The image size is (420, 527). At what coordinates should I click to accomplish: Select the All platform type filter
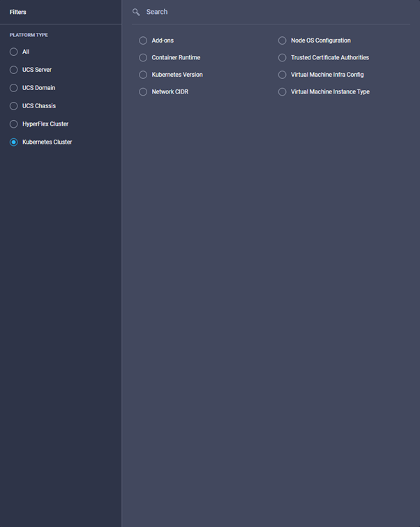click(14, 52)
